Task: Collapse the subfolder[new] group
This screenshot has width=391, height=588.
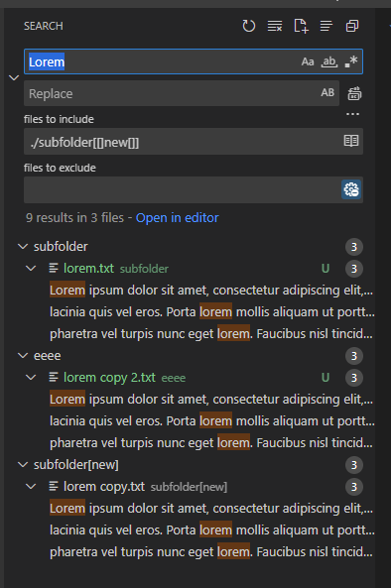Action: coord(23,465)
